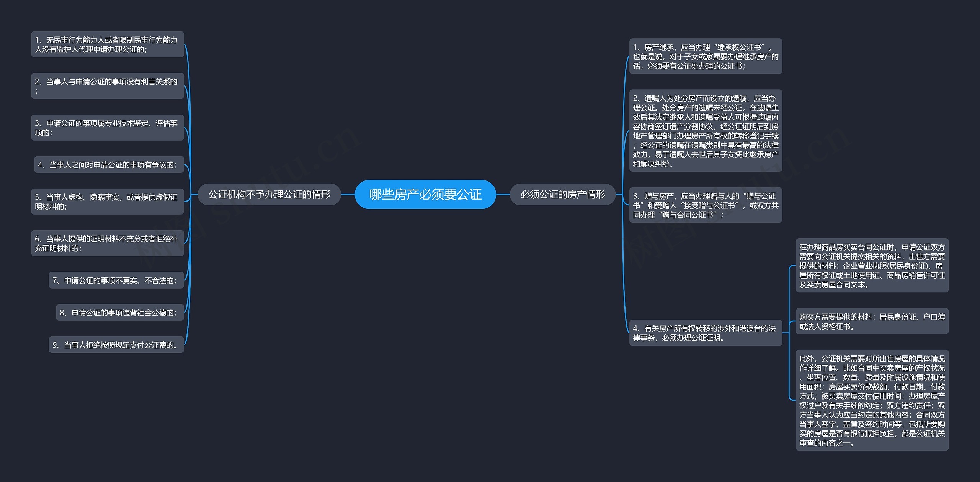The image size is (980, 482).
Task: Click node about 证明材料不充分或拒绝补充
Action: pyautogui.click(x=107, y=243)
